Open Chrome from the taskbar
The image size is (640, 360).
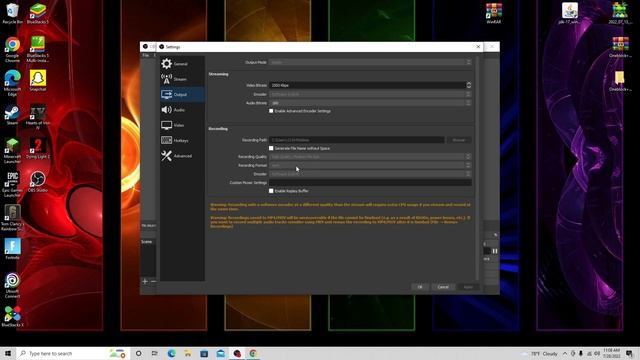(253, 353)
